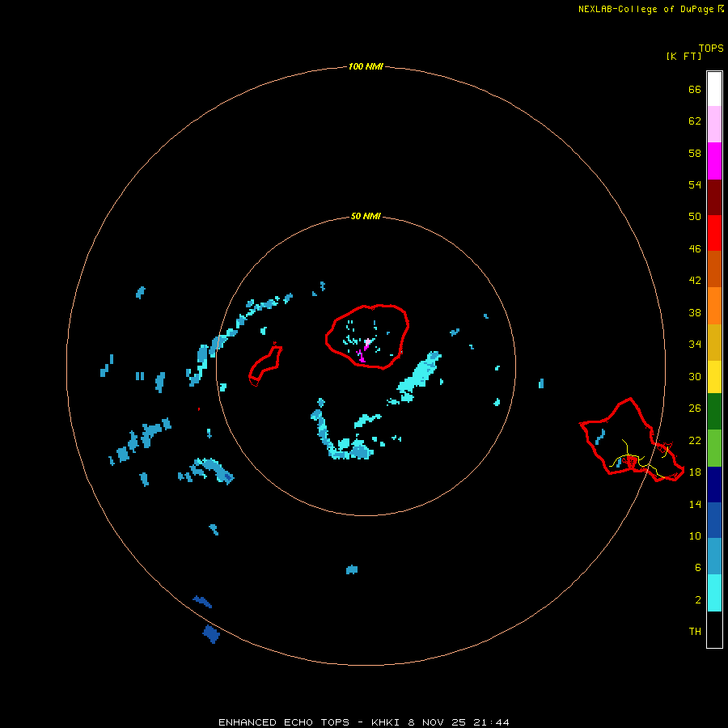The height and width of the screenshot is (728, 728).
Task: Click the legend value 26
Action: coord(695,408)
